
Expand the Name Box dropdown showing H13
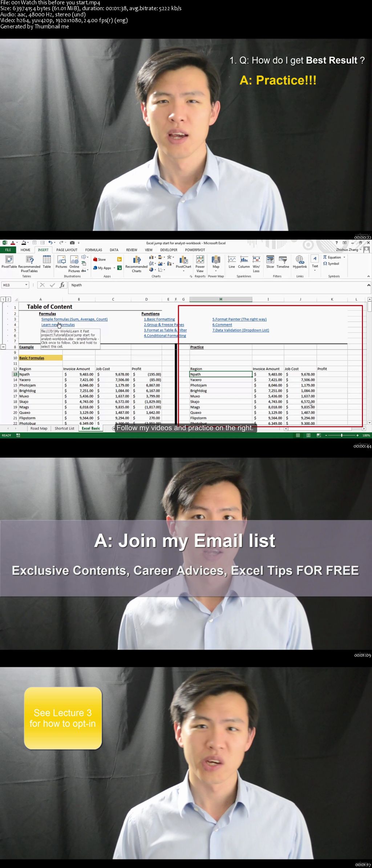click(26, 285)
